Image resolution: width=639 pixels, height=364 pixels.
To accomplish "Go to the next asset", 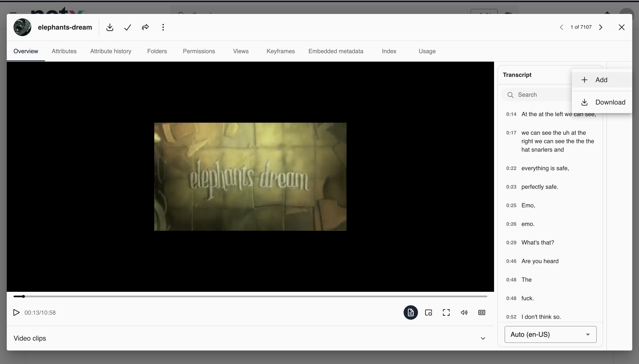I will tap(601, 27).
